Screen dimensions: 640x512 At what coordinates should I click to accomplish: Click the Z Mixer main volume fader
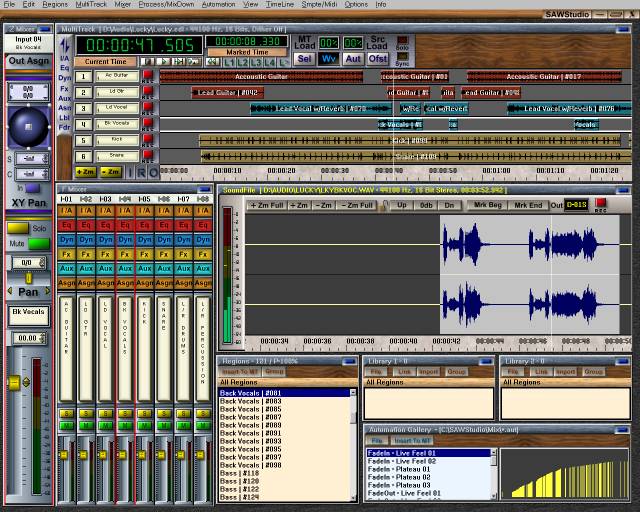click(x=14, y=383)
